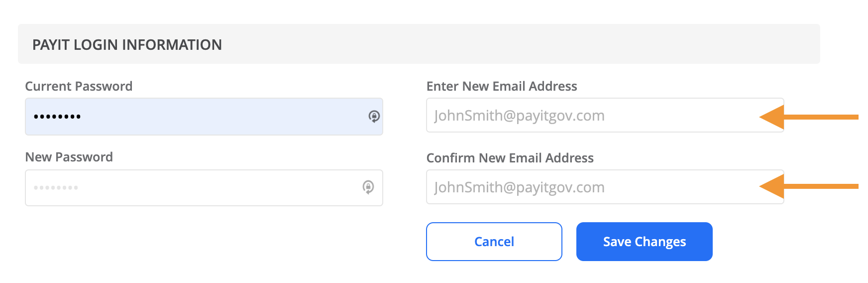Click the Save Changes button

click(x=645, y=242)
